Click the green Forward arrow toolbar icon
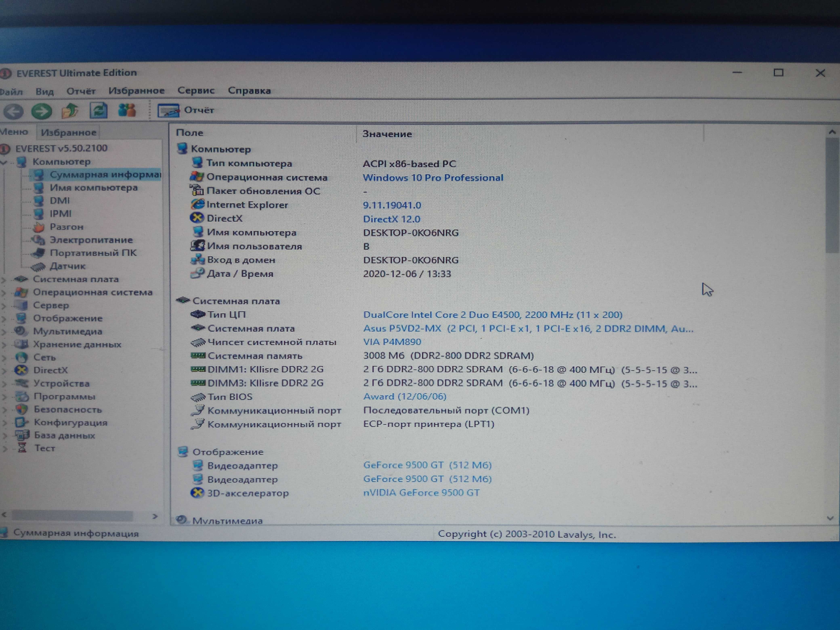Image resolution: width=840 pixels, height=630 pixels. click(x=41, y=111)
